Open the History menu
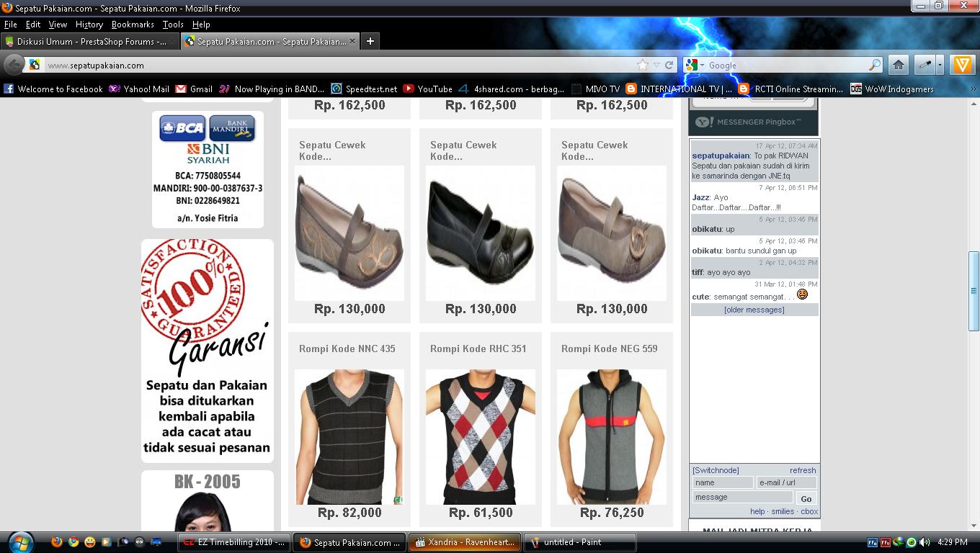Viewport: 980px width, 553px height. point(89,24)
